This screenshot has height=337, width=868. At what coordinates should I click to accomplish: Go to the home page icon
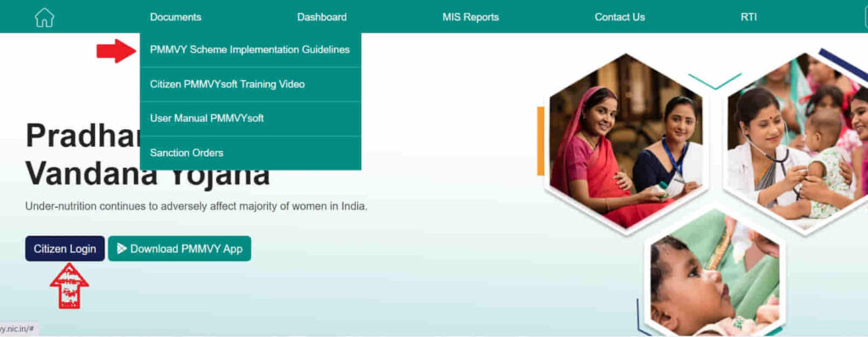(44, 17)
